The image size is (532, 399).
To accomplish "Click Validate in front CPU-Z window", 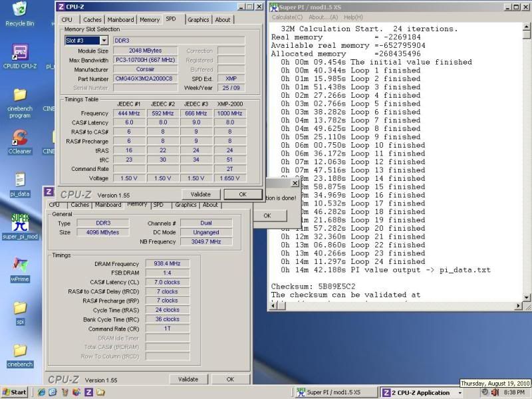I will 201,194.
